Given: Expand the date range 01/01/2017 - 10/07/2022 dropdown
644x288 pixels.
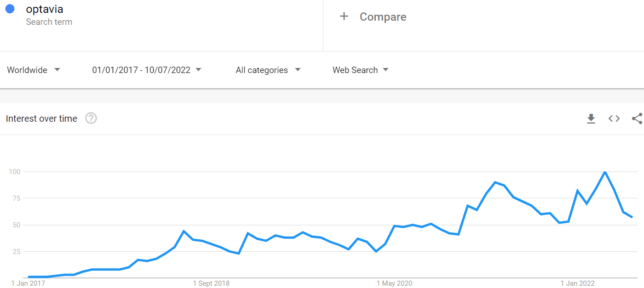Looking at the screenshot, I should point(147,70).
